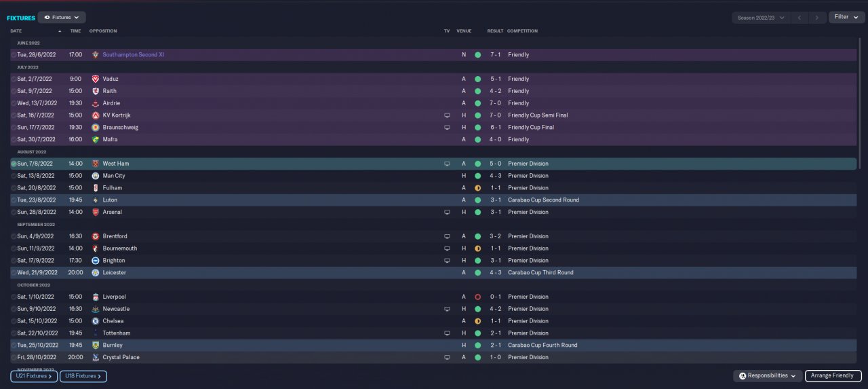Click the orange draw indicator for Fulham match
The width and height of the screenshot is (868, 389).
point(477,188)
